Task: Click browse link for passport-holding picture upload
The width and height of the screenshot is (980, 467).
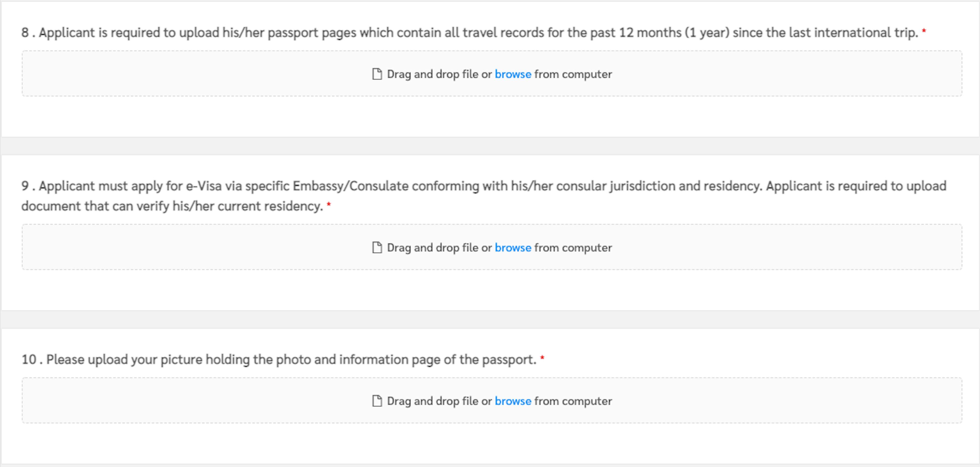Action: [x=513, y=401]
